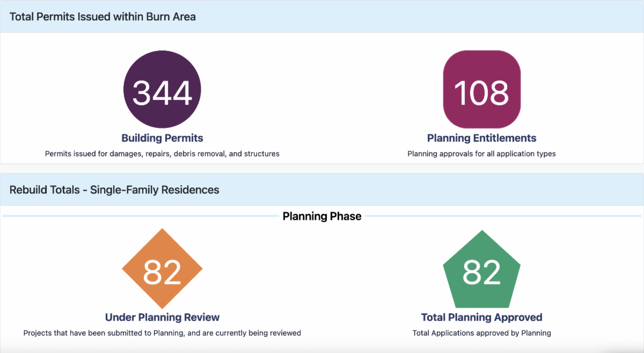Click the Total Permits Issued within Burn Area header
This screenshot has height=353, width=644.
tap(103, 17)
